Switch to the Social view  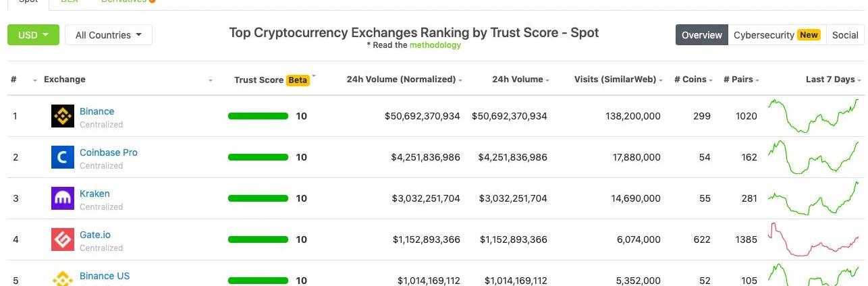(845, 35)
